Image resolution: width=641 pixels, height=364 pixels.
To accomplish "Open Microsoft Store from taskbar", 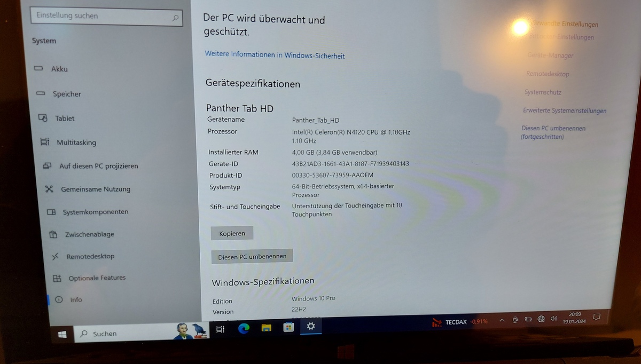I will [288, 326].
